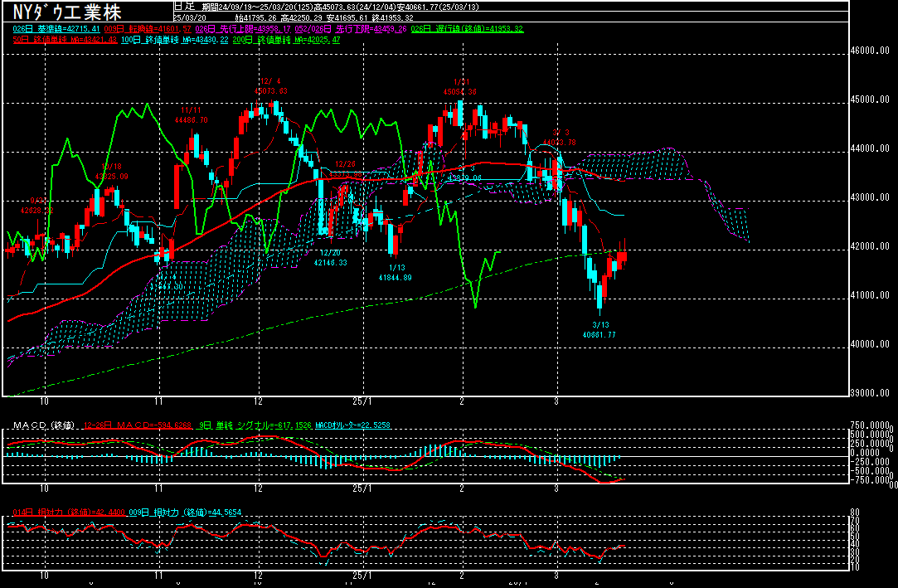Select the 026日 基準線=42715.41 legend
The width and height of the screenshot is (898, 588).
[x=56, y=29]
